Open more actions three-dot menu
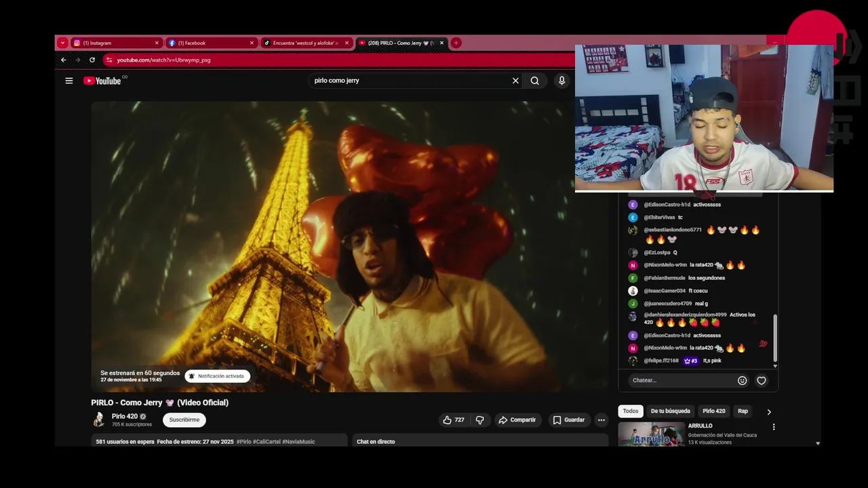Screen dimensions: 868x488 pyautogui.click(x=601, y=420)
